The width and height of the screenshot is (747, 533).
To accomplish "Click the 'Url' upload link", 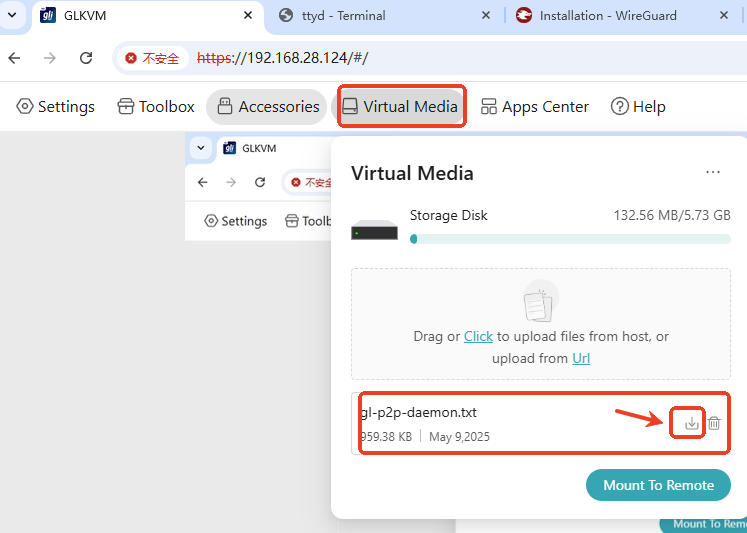I will pos(581,358).
